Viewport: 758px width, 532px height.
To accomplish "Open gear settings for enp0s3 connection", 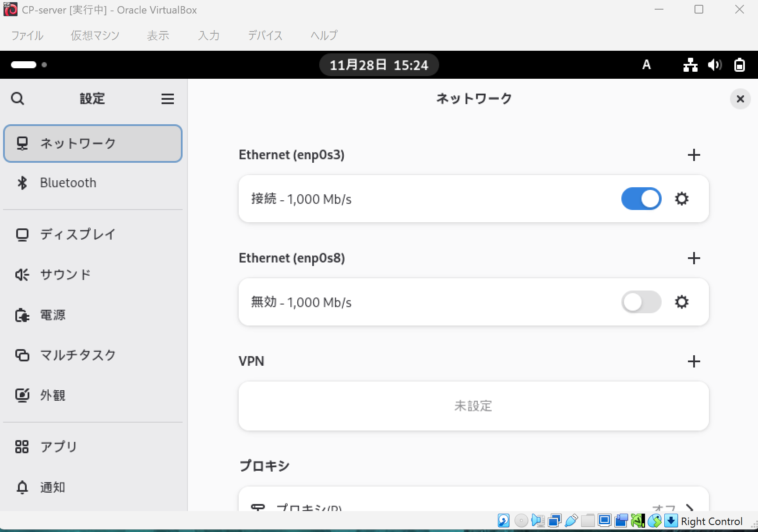I will tap(681, 199).
